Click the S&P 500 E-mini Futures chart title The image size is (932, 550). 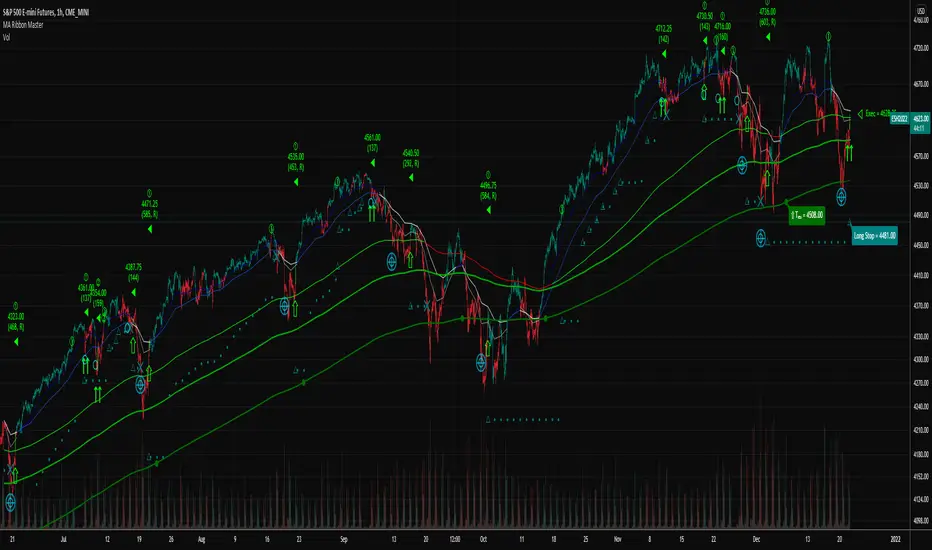(x=46, y=12)
